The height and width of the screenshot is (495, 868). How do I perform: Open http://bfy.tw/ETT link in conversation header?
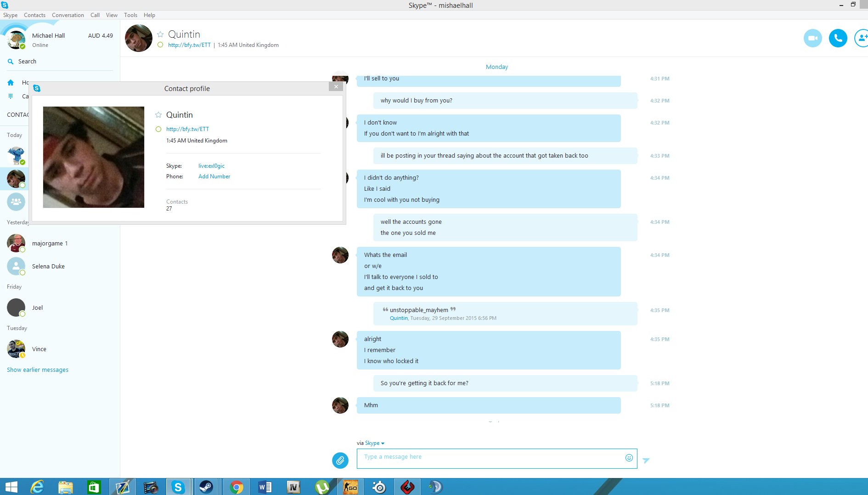point(189,45)
